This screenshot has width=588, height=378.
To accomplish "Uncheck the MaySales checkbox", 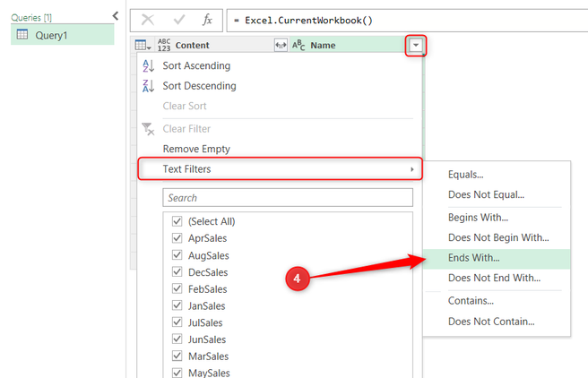I will pyautogui.click(x=177, y=373).
